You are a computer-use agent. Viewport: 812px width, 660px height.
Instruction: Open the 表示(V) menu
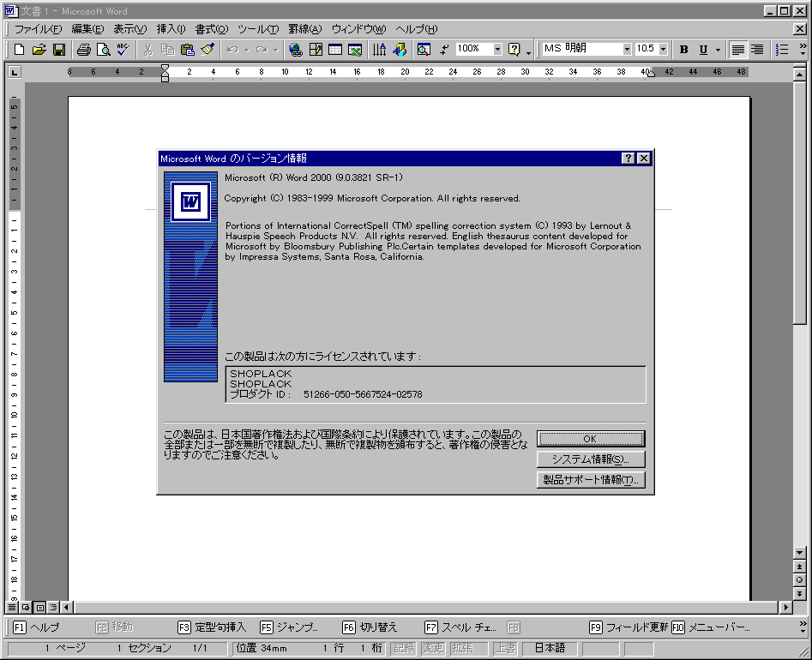tap(130, 29)
